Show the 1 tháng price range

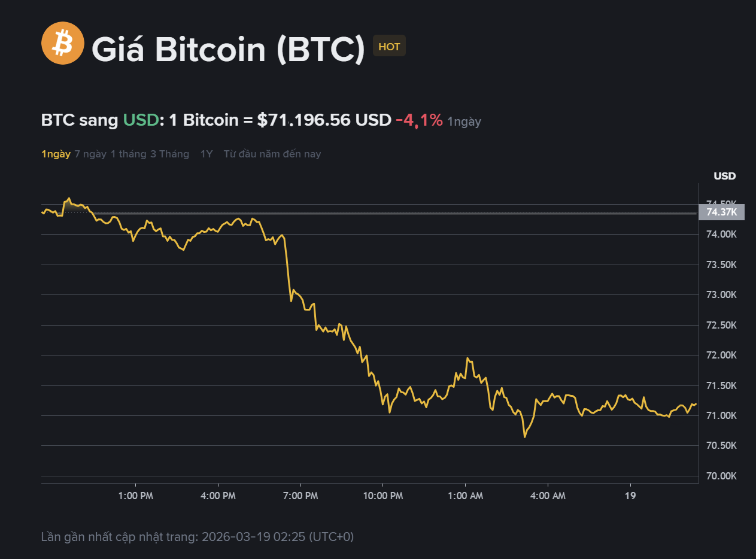128,154
